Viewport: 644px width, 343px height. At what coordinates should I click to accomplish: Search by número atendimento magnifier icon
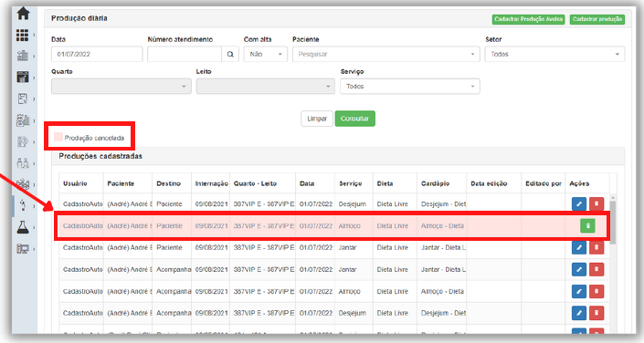point(230,54)
